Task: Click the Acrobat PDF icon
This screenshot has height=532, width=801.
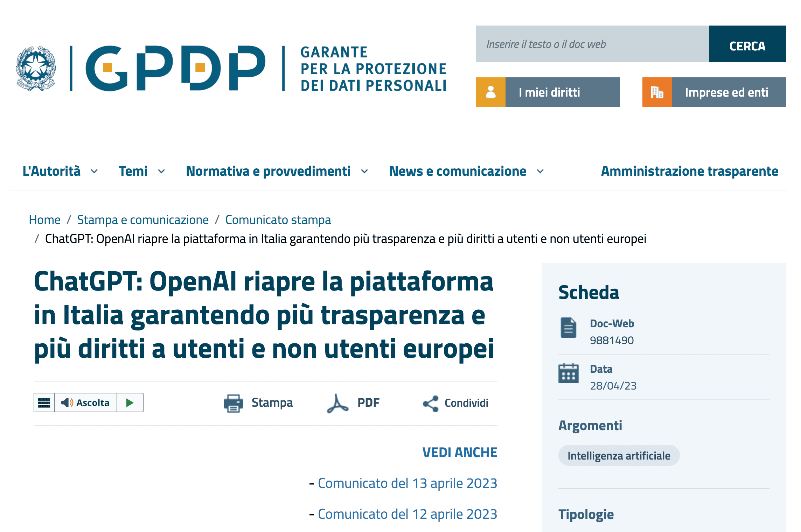Action: [337, 403]
